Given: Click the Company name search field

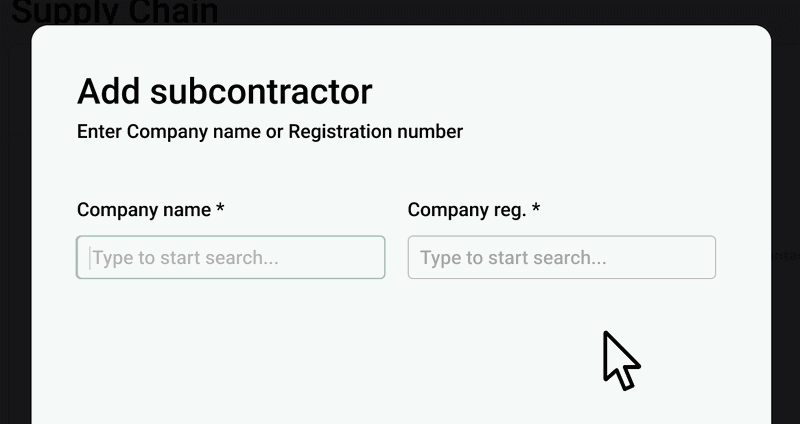Looking at the screenshot, I should tap(230, 257).
